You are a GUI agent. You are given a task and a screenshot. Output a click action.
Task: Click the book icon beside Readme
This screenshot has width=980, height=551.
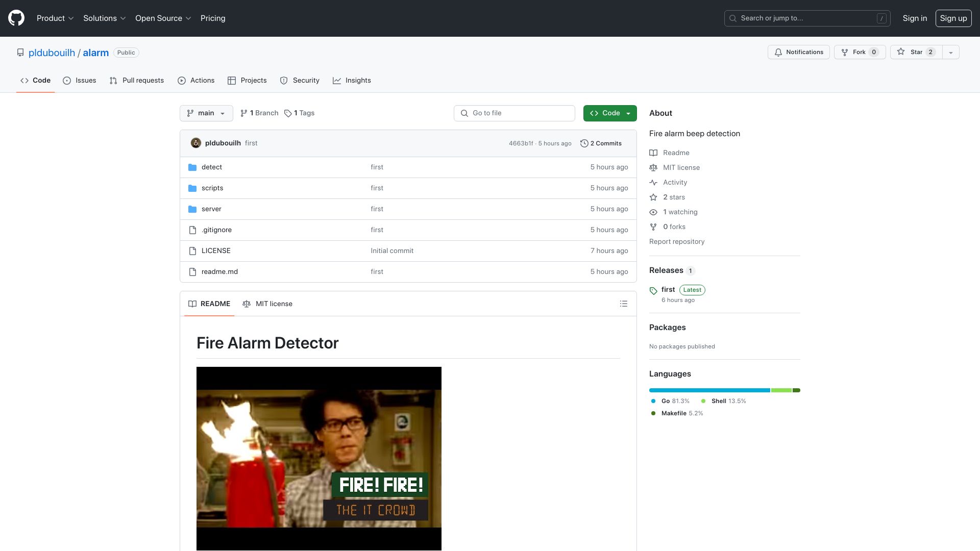point(653,153)
